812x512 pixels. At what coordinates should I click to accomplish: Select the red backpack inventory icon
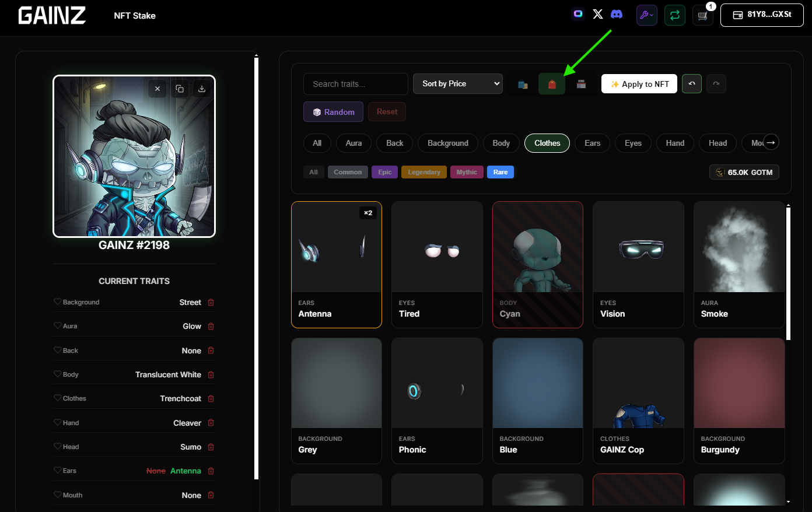click(x=552, y=84)
